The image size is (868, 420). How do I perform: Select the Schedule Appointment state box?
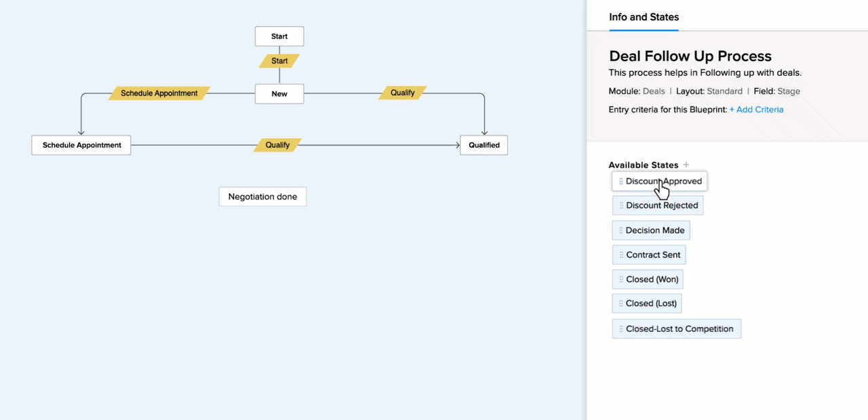pos(81,145)
